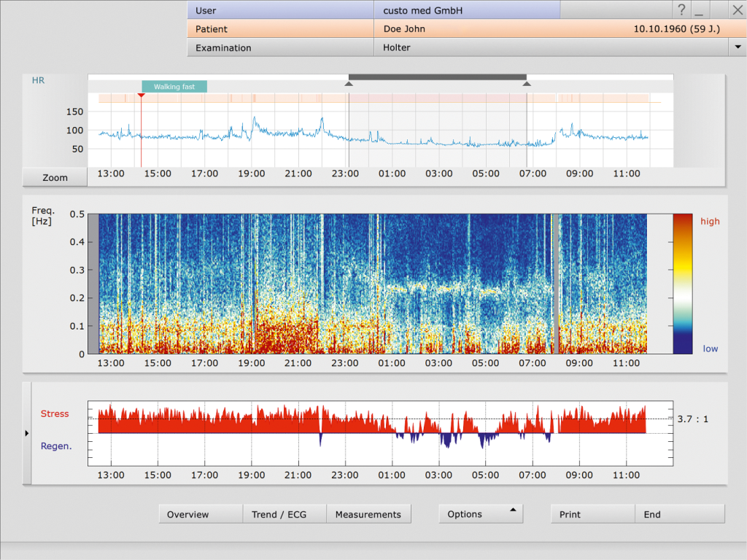Open the User menu row
747x560 pixels.
coord(280,10)
